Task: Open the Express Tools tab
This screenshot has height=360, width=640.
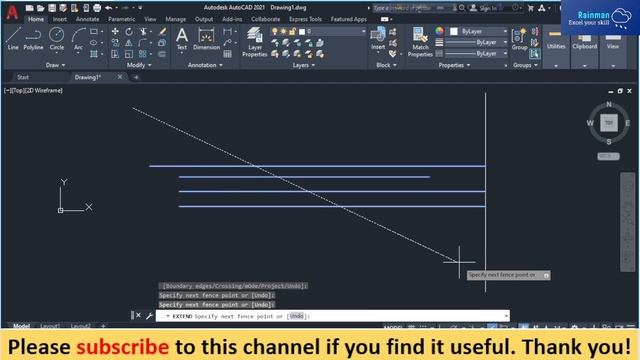Action: (x=305, y=19)
